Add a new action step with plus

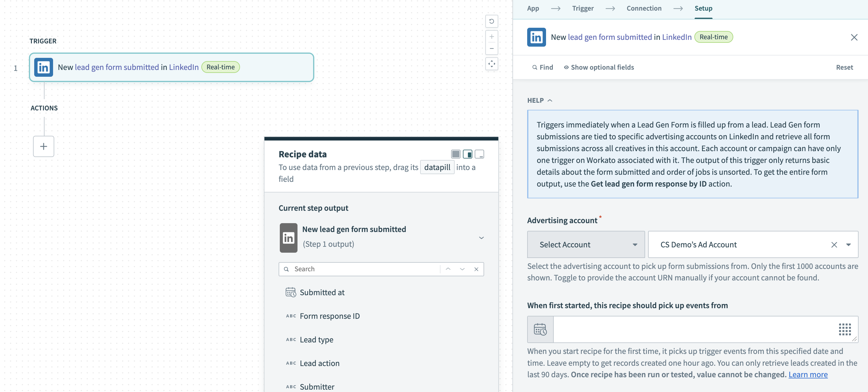pos(43,146)
